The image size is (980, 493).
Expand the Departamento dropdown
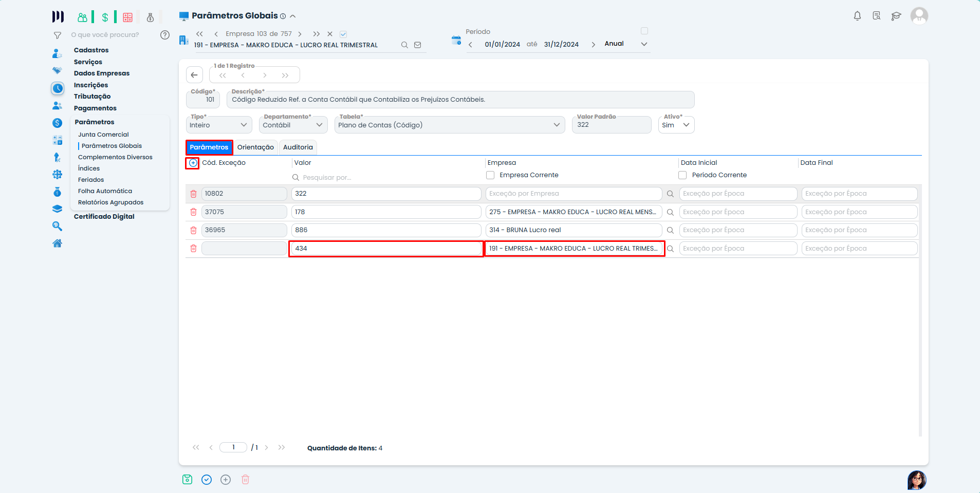point(293,125)
